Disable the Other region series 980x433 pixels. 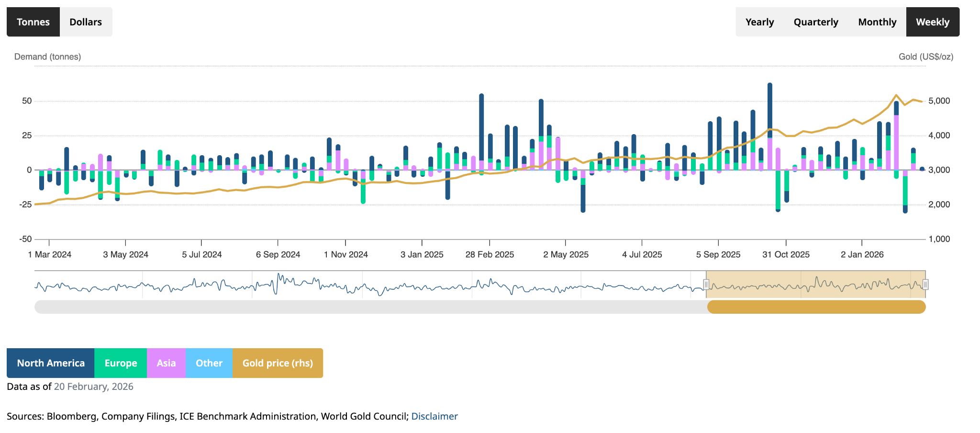(x=209, y=363)
